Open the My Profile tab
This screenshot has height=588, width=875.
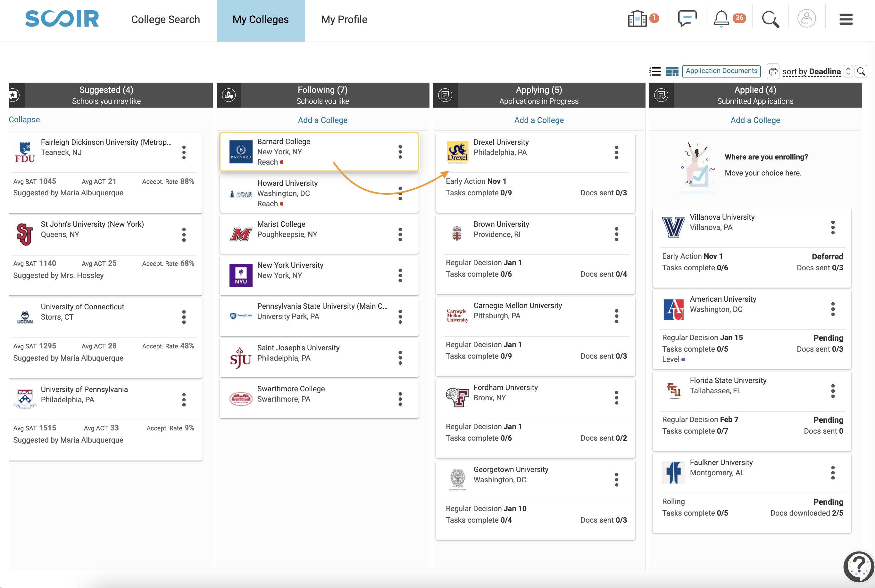point(344,20)
